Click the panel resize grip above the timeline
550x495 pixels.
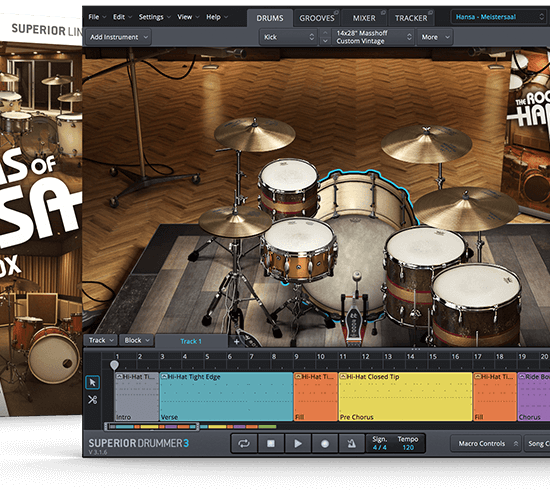coord(416,349)
